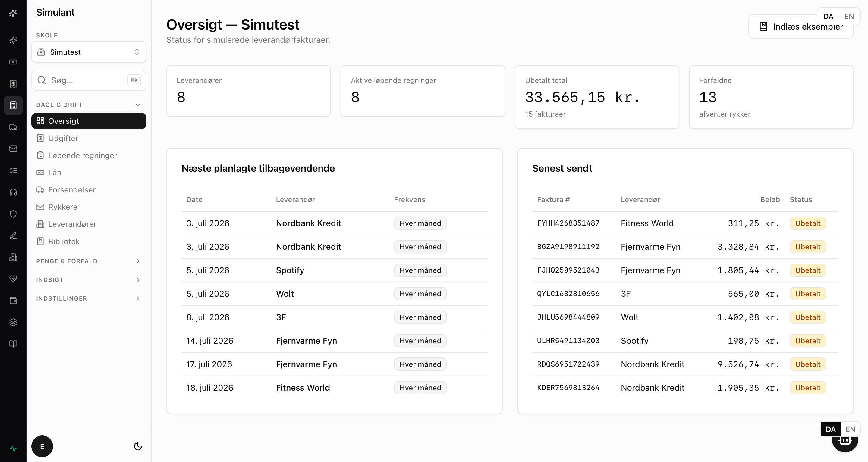
Task: Select the pencil edit icon in the rail
Action: pos(13,236)
